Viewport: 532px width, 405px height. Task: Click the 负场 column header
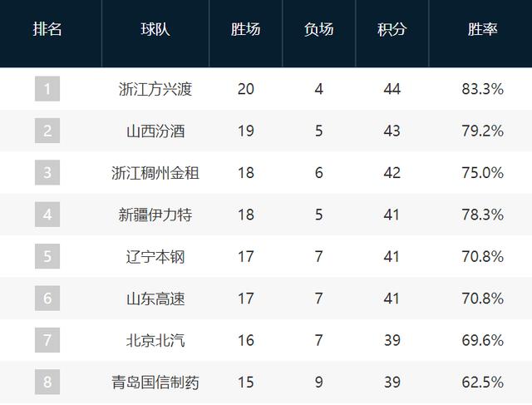tap(319, 30)
